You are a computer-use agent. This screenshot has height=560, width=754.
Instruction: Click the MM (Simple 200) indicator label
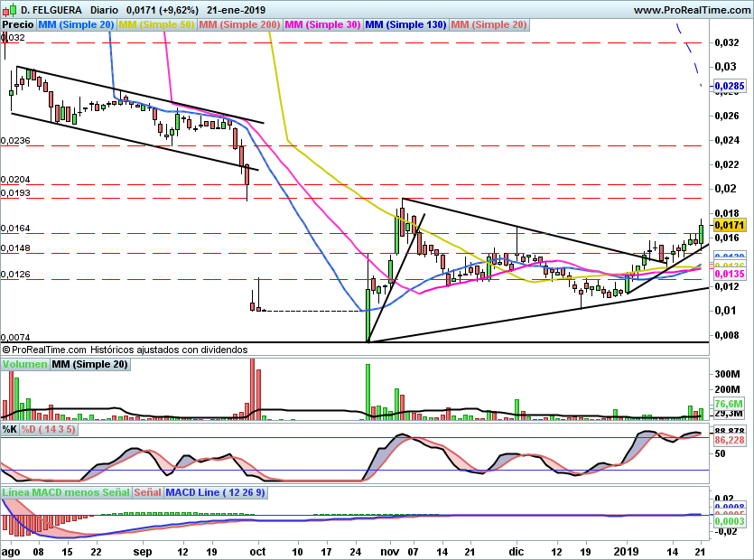click(x=238, y=24)
